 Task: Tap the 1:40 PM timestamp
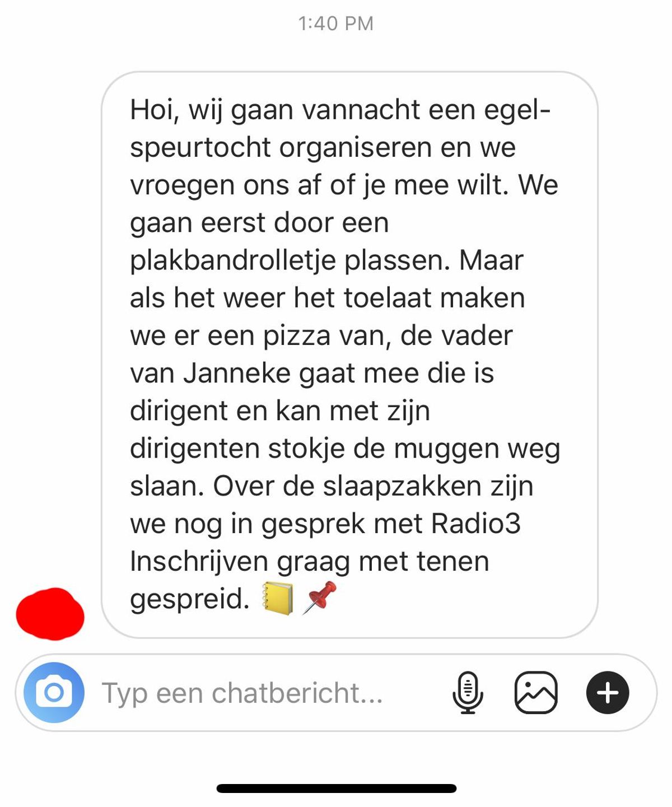click(x=336, y=24)
